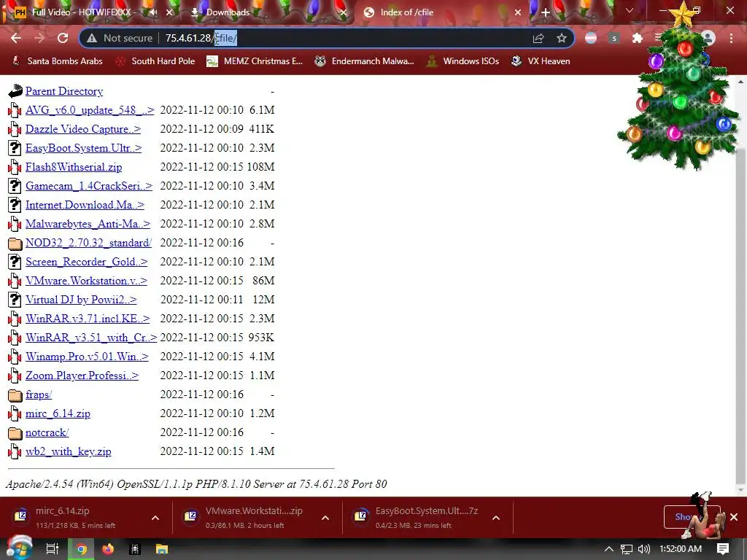Click the back-arrow icon beside Parent Directory

point(15,91)
